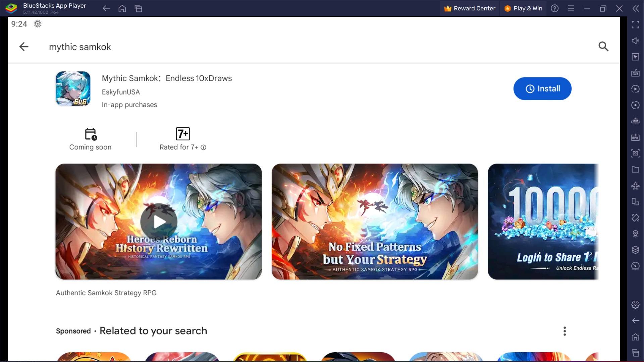Toggle fullscreen mode in sidebar
This screenshot has width=644, height=362.
[x=635, y=24]
